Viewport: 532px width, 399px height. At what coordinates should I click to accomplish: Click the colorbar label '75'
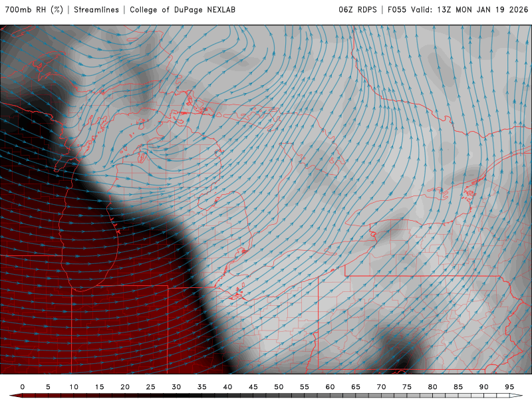pos(407,387)
